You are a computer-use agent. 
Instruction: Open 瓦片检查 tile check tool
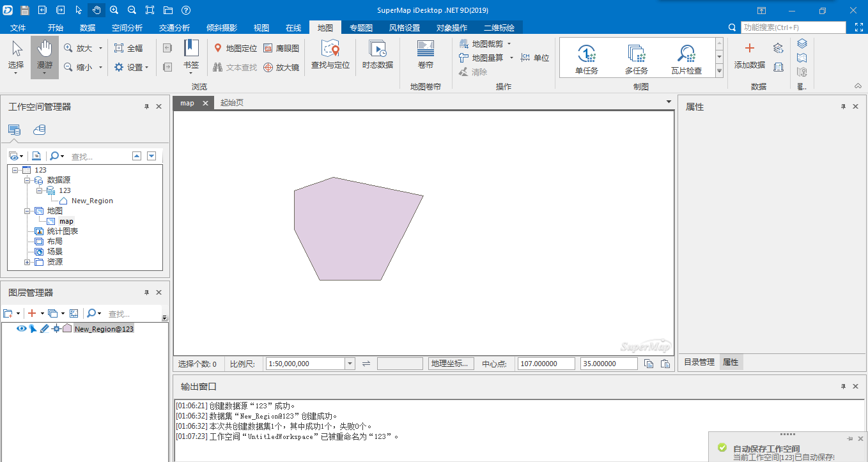tap(686, 59)
